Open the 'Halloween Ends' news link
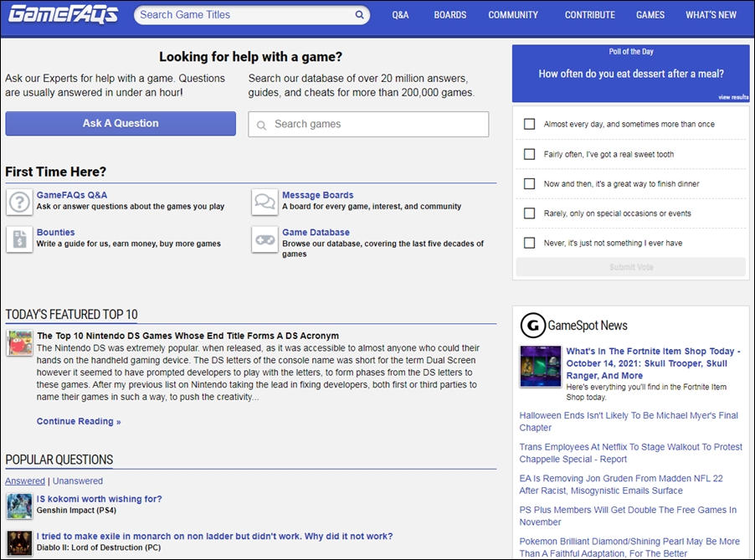This screenshot has width=755, height=560. point(629,421)
